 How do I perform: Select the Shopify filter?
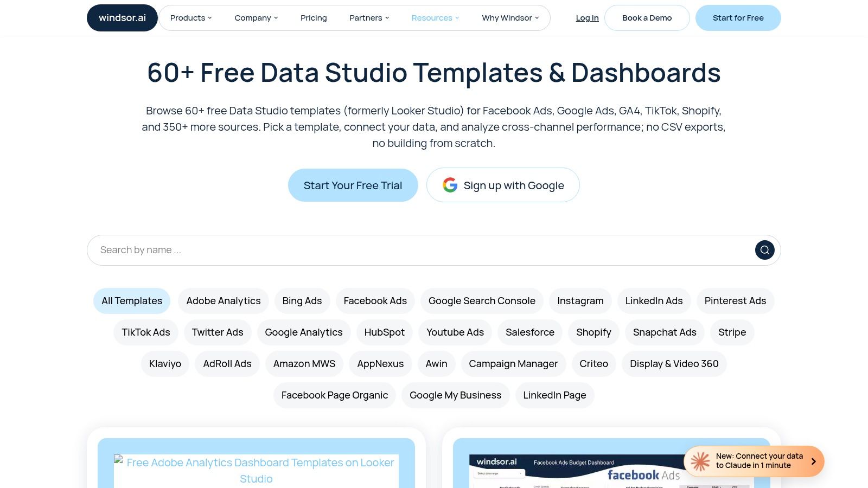click(x=593, y=332)
